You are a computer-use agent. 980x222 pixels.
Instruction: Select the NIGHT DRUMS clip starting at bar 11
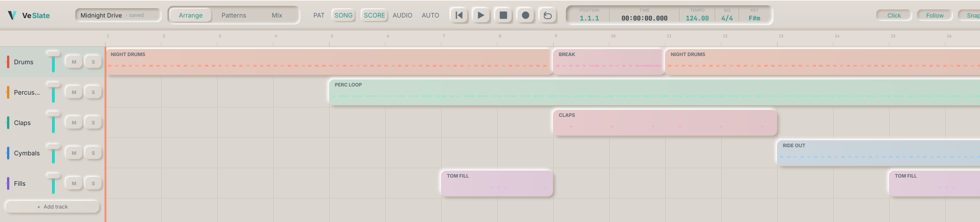pos(822,61)
